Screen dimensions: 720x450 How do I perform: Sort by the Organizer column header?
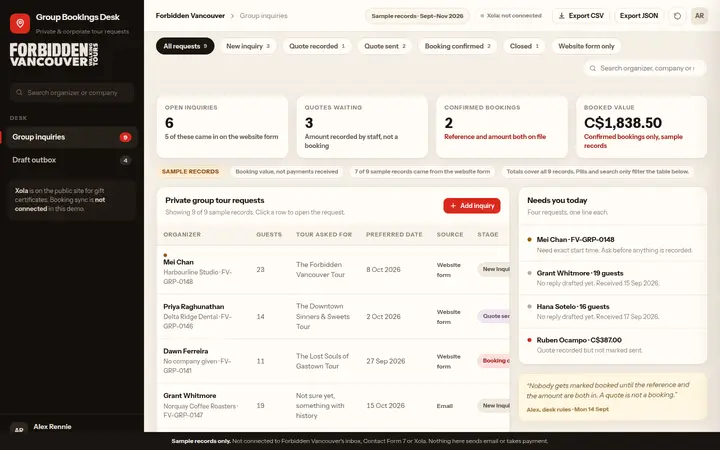tap(182, 234)
